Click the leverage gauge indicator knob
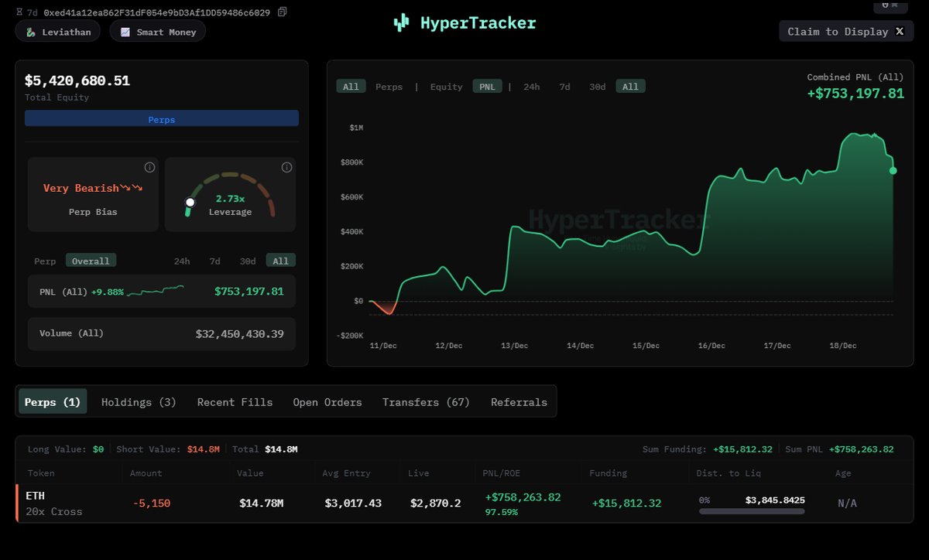The height and width of the screenshot is (560, 929). (190, 203)
